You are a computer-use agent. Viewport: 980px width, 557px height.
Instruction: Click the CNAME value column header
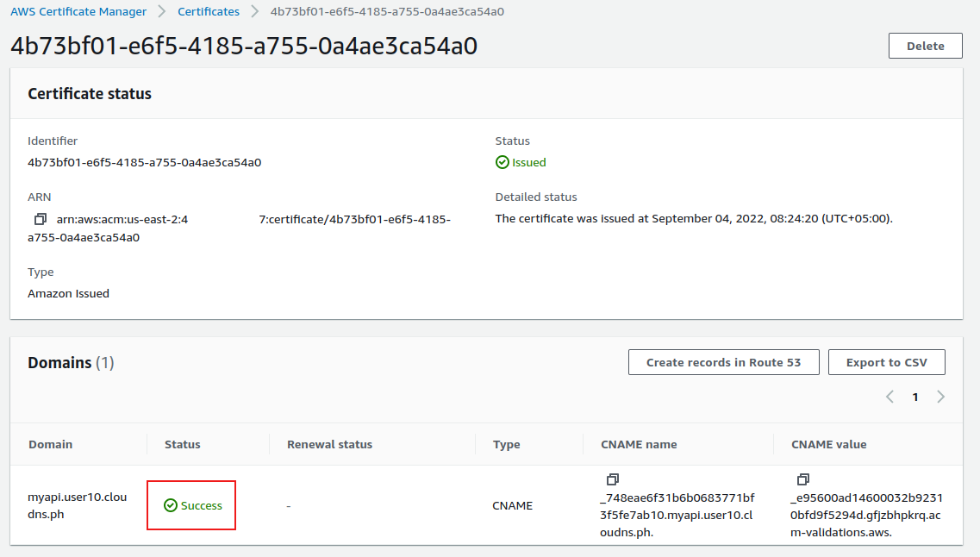tap(829, 444)
